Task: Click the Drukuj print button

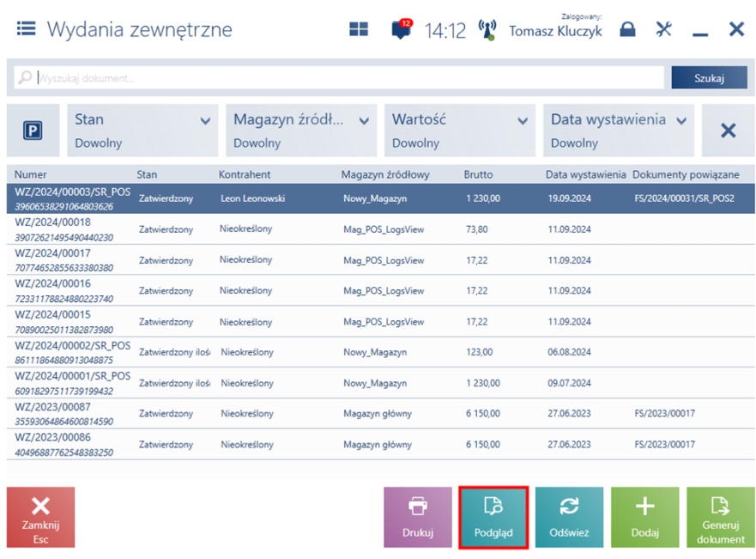Action: click(417, 517)
